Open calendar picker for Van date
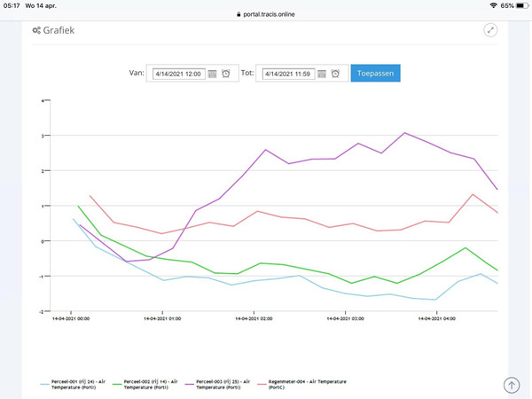Viewport: 532px width, 399px height. [x=213, y=74]
